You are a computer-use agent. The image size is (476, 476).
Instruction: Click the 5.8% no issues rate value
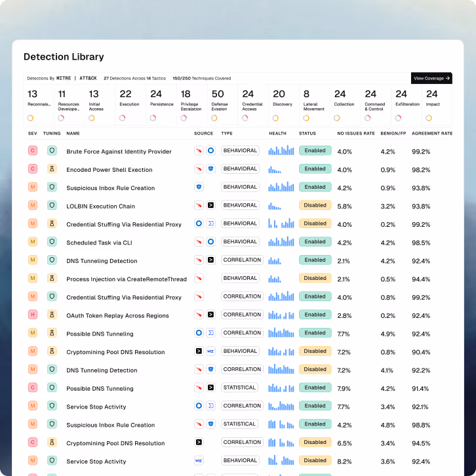click(x=344, y=206)
